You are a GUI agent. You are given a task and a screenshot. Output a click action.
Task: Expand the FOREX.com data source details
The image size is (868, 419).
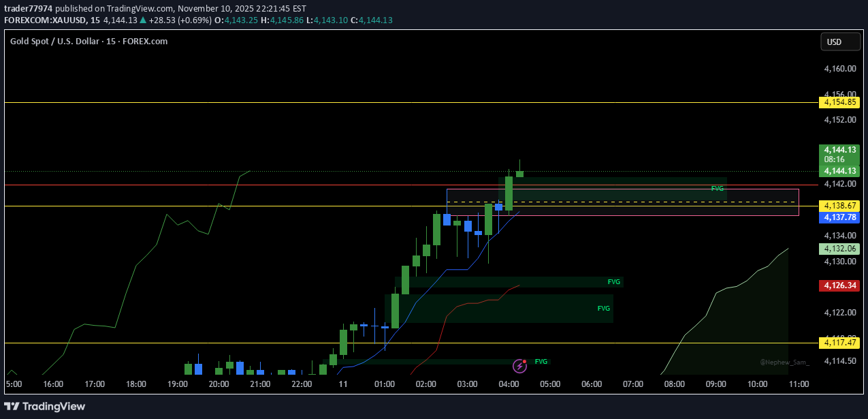[147, 41]
